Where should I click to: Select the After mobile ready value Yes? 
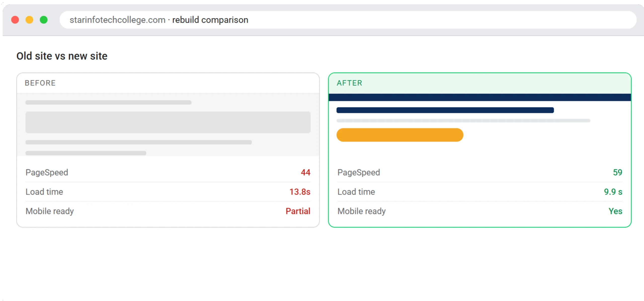pyautogui.click(x=615, y=211)
